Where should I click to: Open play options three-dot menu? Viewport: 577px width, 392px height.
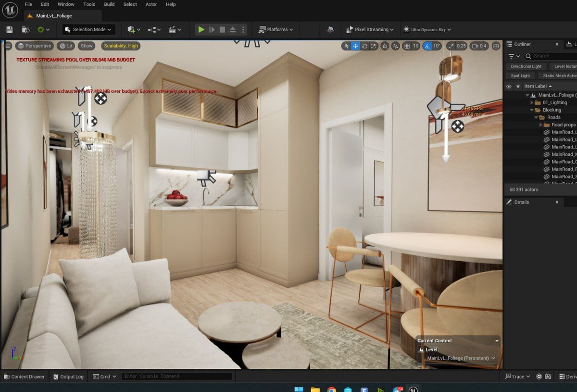coord(243,29)
